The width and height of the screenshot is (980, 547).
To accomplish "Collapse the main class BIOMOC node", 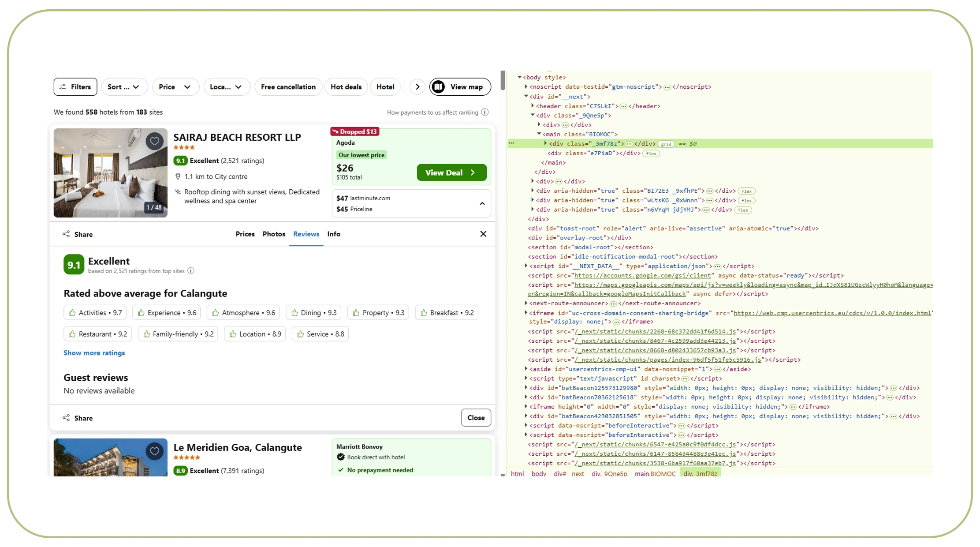I will coord(539,134).
